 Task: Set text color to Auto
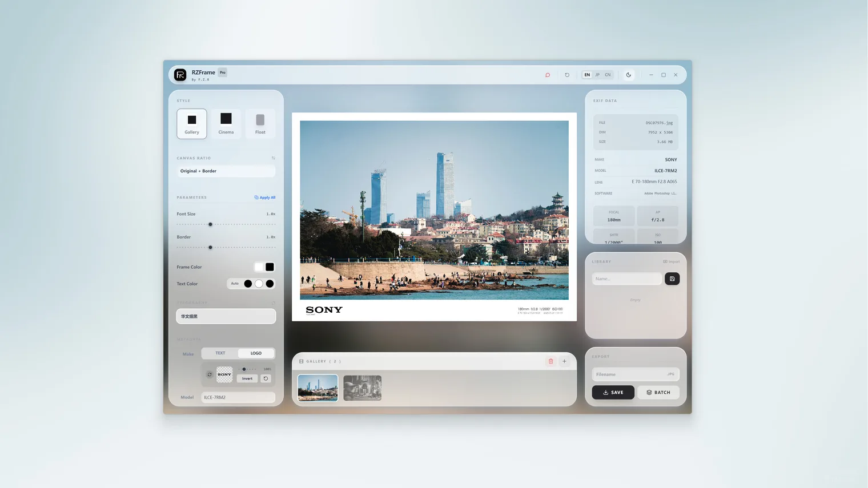pyautogui.click(x=235, y=284)
